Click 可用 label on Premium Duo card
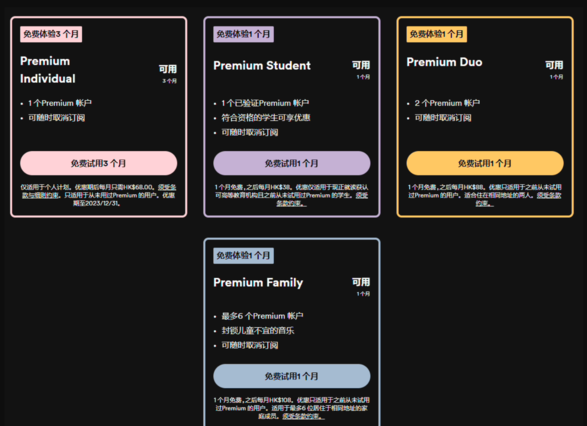 [x=554, y=65]
